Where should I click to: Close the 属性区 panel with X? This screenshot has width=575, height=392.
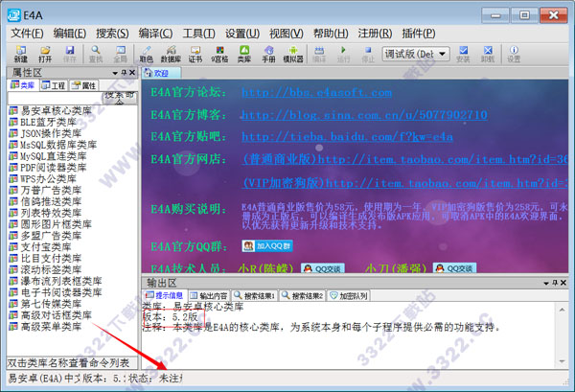[x=132, y=73]
